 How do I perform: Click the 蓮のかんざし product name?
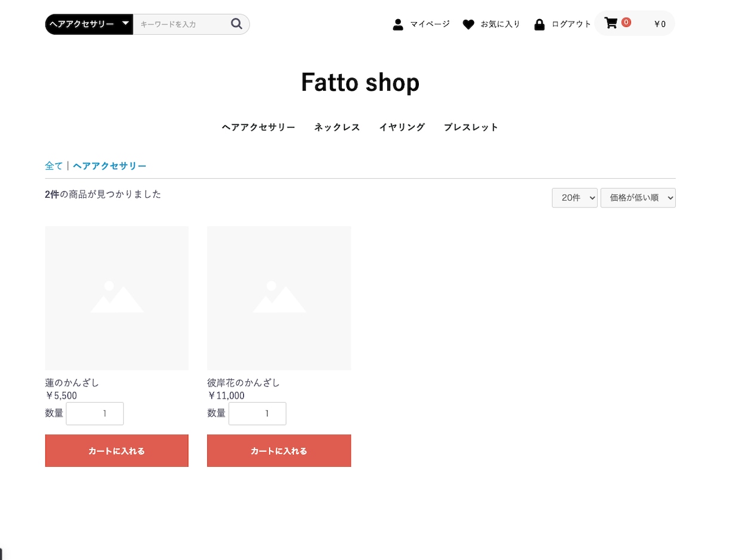[72, 382]
